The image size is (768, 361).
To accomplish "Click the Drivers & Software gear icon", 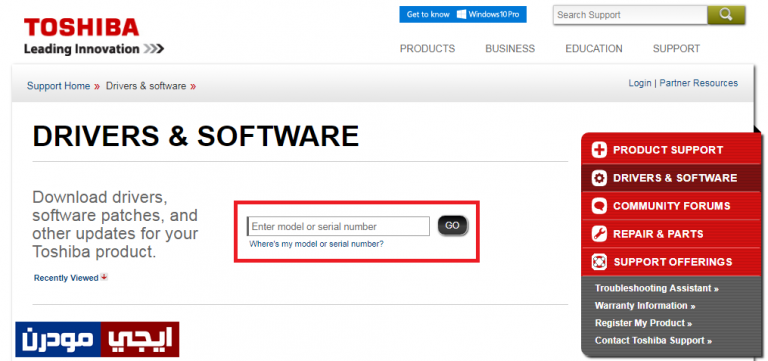I will tap(599, 178).
